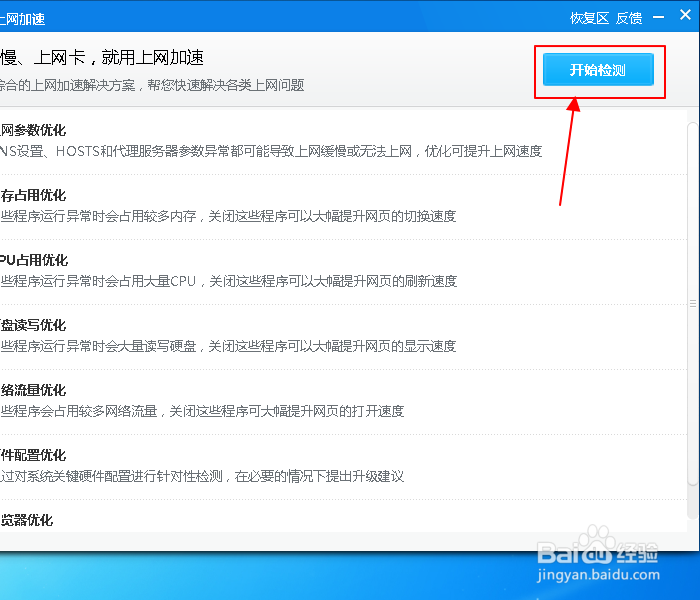
Task: Select the 盘读写优化 heading
Action: coord(33,325)
